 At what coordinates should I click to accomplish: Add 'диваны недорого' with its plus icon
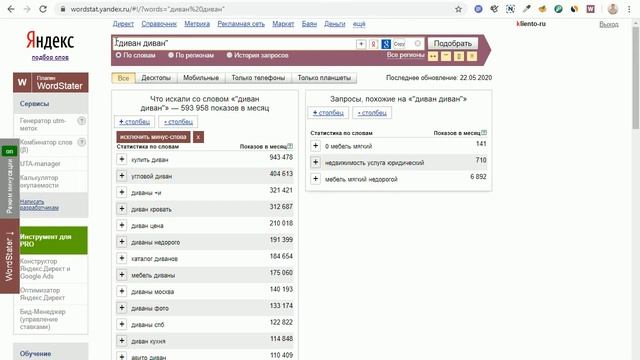click(122, 242)
